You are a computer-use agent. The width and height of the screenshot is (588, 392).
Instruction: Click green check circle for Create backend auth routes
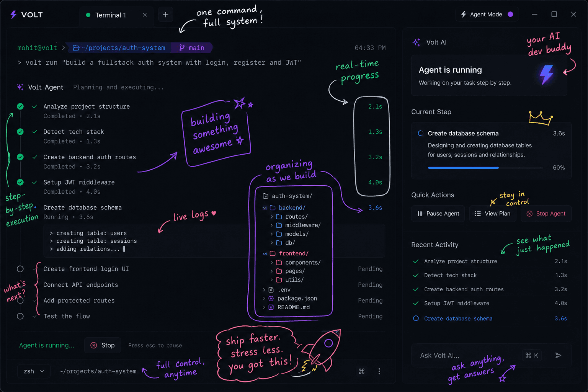point(20,157)
